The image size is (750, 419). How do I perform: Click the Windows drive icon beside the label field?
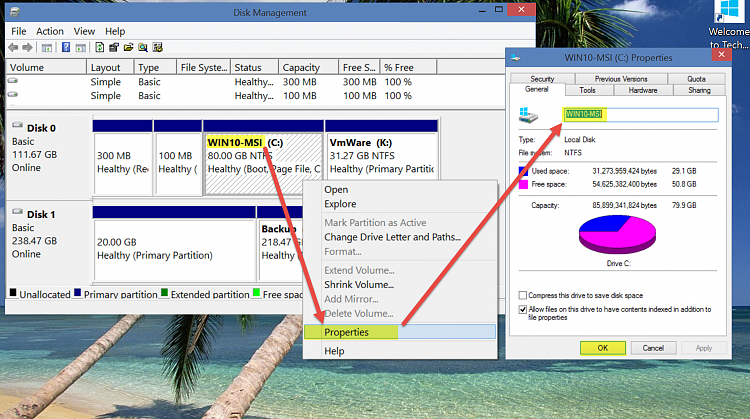click(x=528, y=115)
